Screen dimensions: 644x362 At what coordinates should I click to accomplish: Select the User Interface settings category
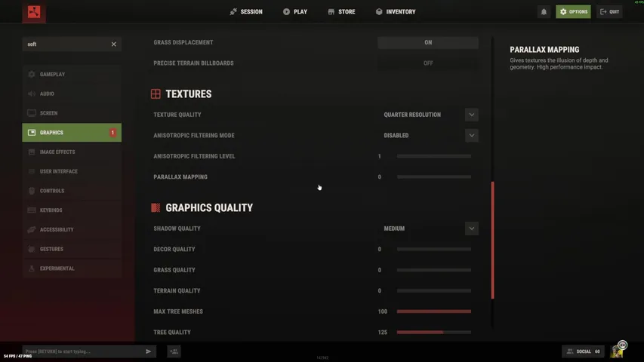point(72,171)
